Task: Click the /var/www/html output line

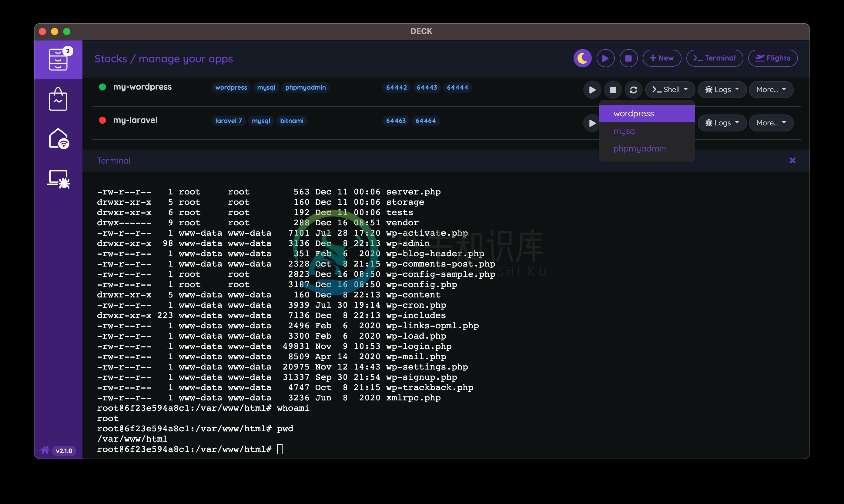Action: point(132,439)
